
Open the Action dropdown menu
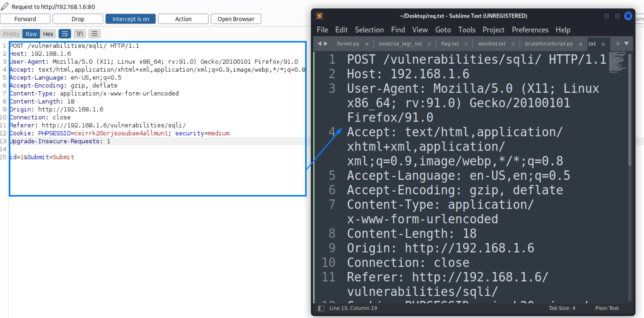coord(183,19)
